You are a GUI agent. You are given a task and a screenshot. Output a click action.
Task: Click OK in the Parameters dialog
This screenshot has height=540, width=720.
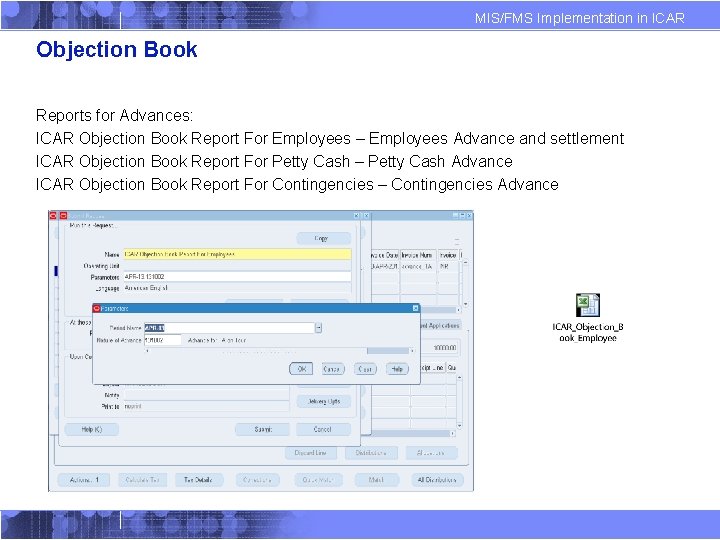(301, 369)
